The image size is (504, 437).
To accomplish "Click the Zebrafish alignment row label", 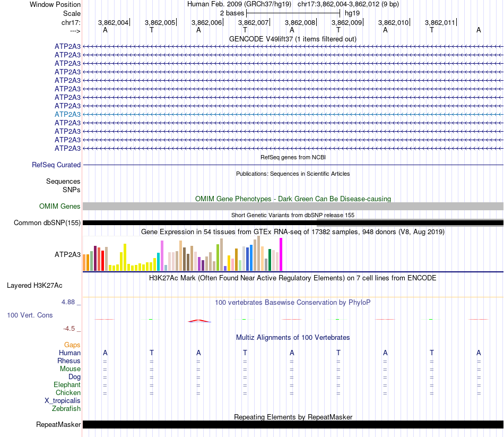I will [x=66, y=408].
